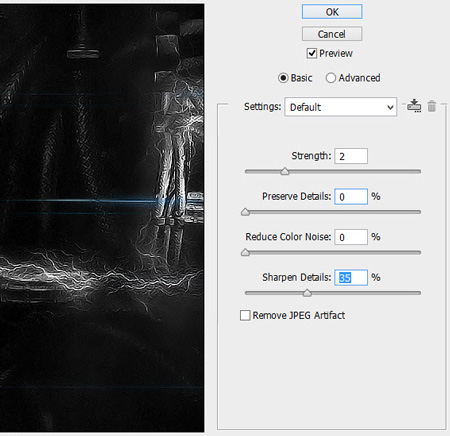The height and width of the screenshot is (436, 450).
Task: Focus the Strength value field
Action: point(351,156)
